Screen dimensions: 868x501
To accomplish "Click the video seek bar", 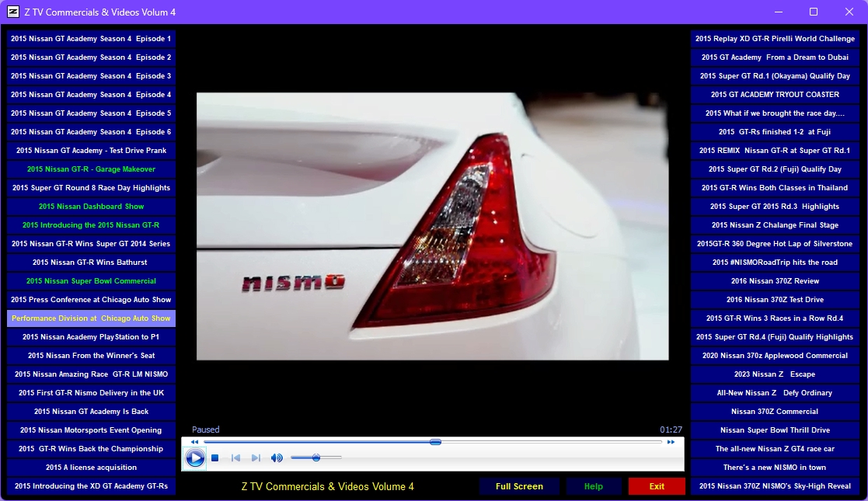I will coord(433,442).
